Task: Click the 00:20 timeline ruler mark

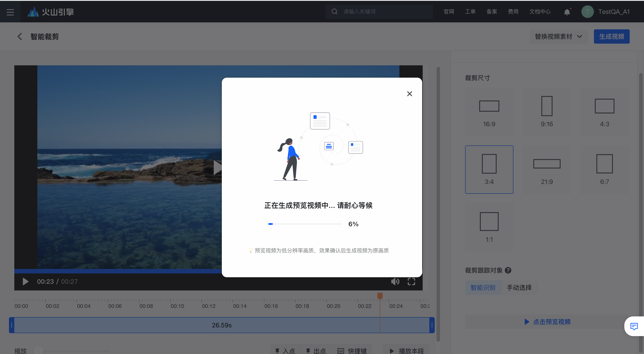Action: (333, 306)
